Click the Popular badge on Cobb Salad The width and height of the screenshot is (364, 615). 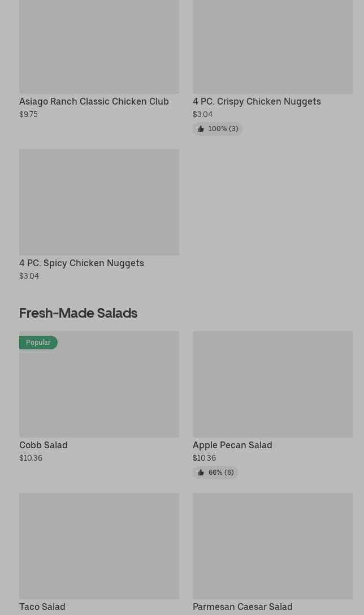click(x=38, y=343)
